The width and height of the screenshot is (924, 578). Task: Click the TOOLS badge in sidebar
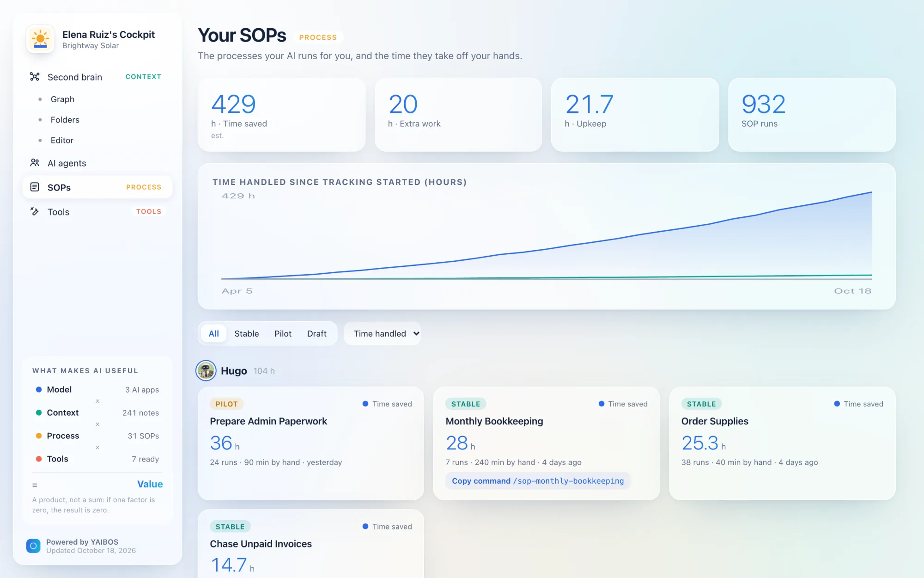[x=149, y=211]
